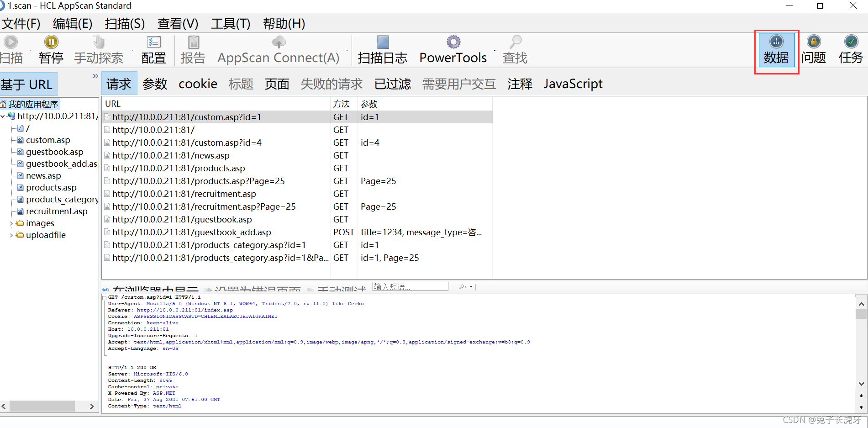Click the AppScan Connect cloud icon
Viewport: 868px width, 428px height.
tap(279, 42)
